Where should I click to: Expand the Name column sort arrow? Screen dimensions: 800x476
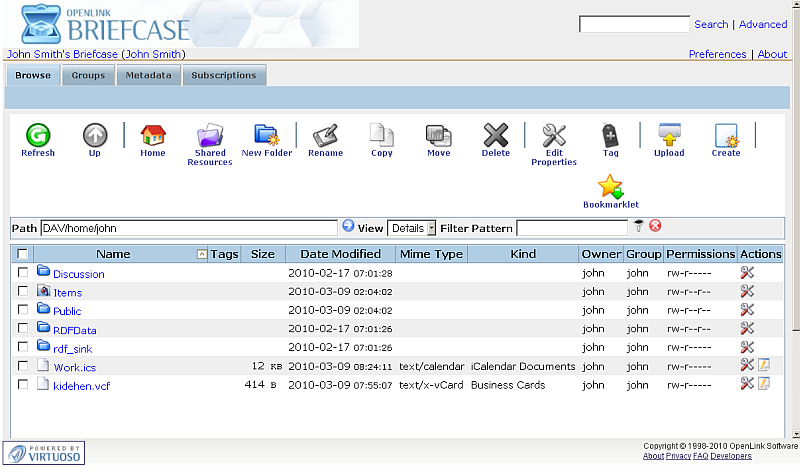202,255
